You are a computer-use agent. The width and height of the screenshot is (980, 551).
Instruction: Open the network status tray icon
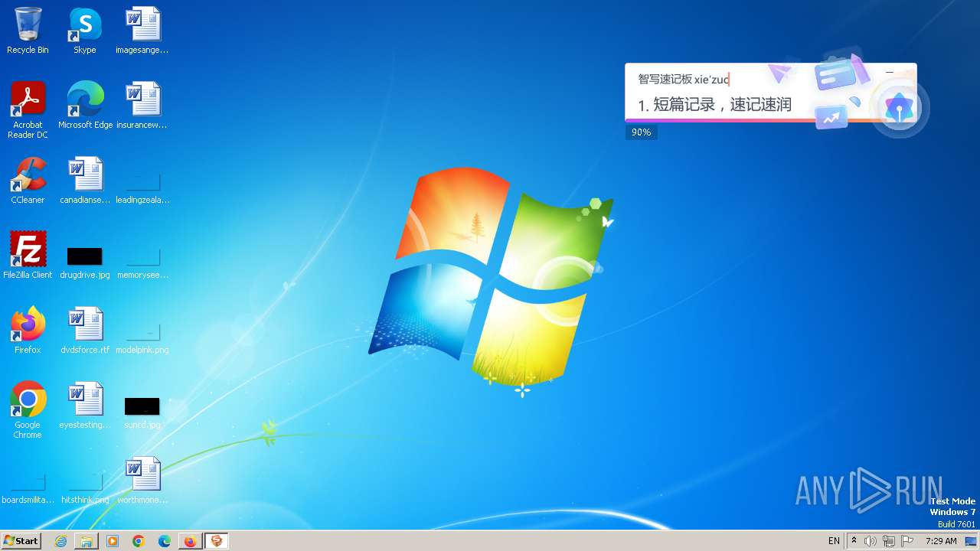coord(889,541)
